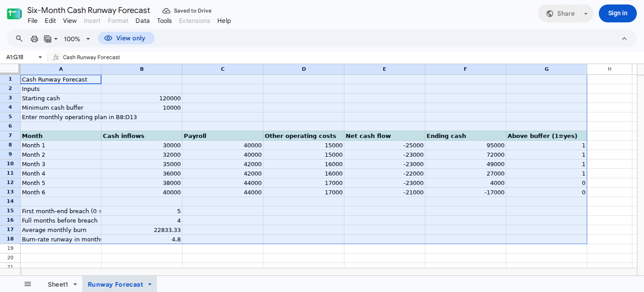Click Average monthly burn value 22833.33
644x292 pixels.
click(142, 230)
